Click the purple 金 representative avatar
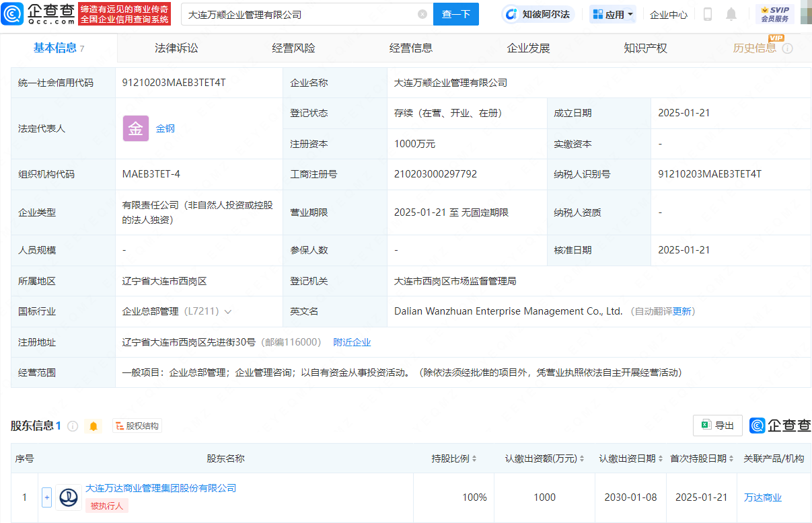This screenshot has height=523, width=812. coord(135,128)
